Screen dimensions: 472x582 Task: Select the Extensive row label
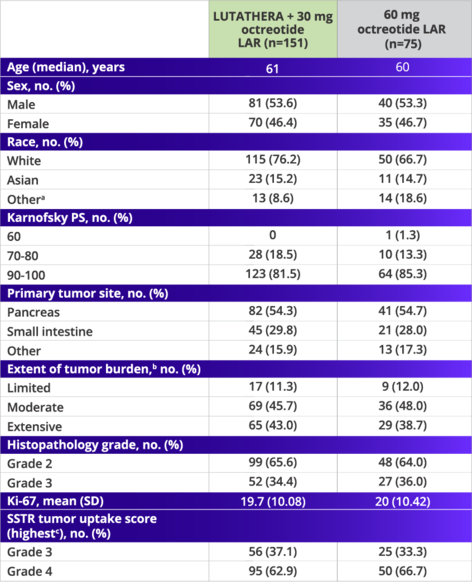(35, 427)
